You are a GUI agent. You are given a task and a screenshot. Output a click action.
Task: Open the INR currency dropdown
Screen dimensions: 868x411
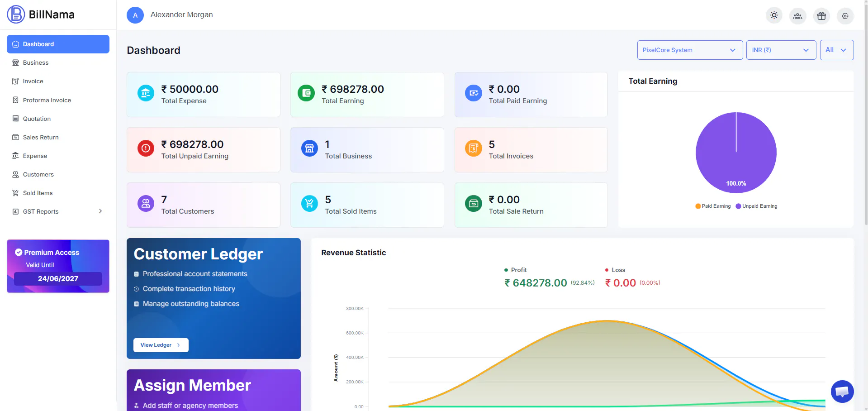tap(781, 50)
